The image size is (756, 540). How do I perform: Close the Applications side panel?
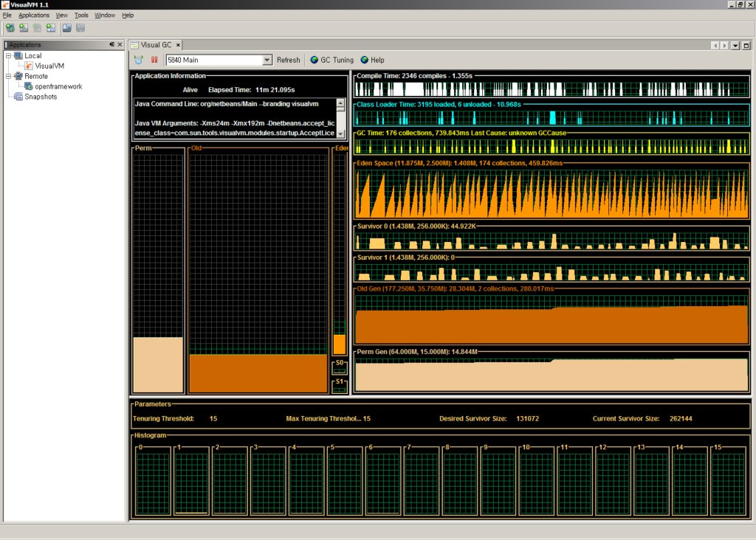(120, 44)
